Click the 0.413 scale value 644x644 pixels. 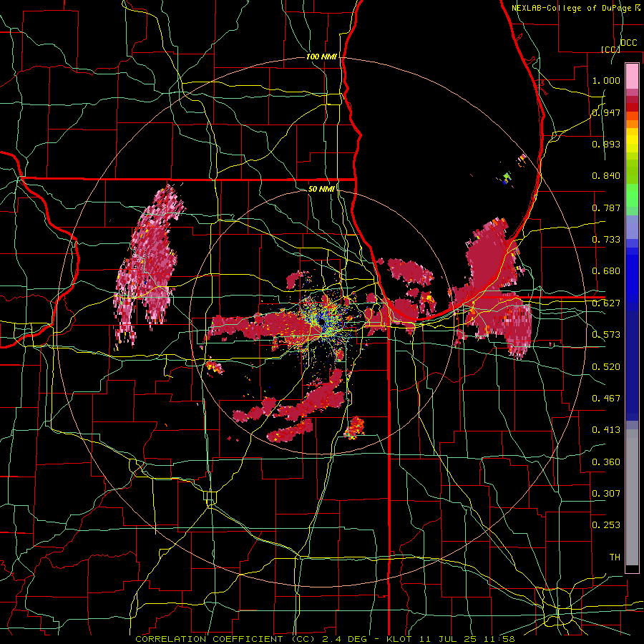click(606, 430)
